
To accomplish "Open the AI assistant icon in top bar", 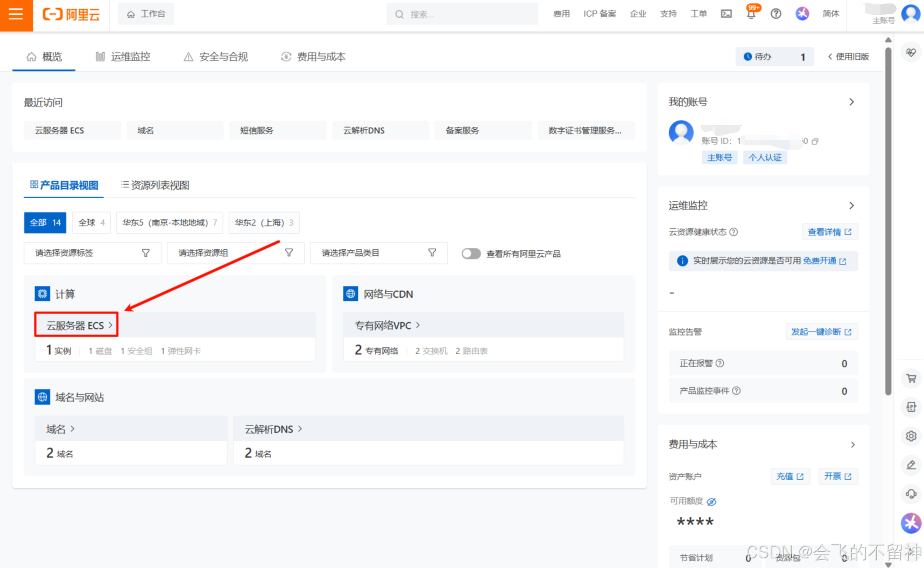I will [802, 13].
